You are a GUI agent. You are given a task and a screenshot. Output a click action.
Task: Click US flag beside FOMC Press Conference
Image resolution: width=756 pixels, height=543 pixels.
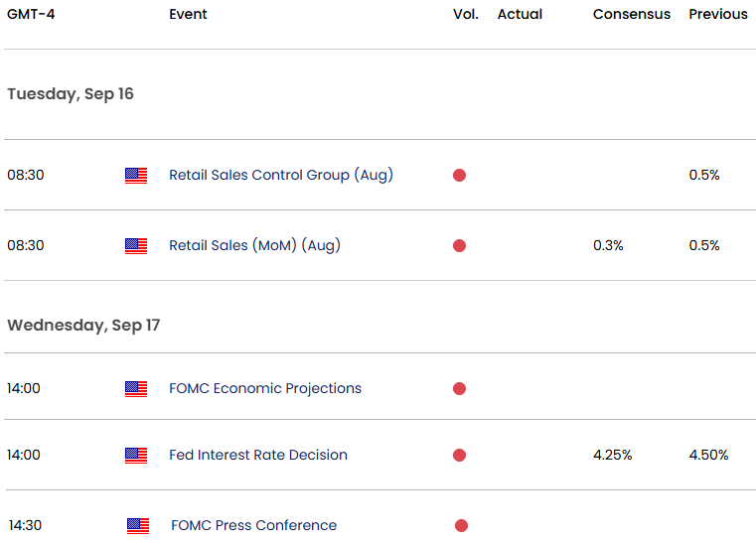(138, 526)
